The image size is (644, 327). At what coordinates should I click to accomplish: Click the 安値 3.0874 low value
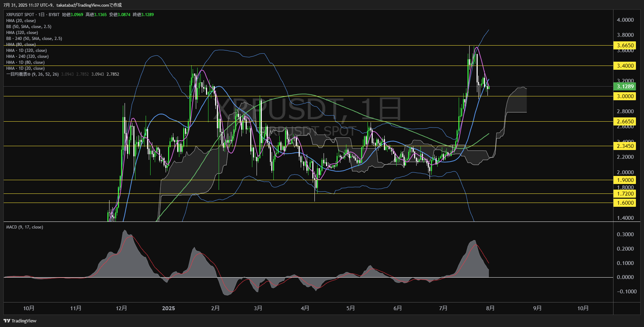pyautogui.click(x=120, y=15)
